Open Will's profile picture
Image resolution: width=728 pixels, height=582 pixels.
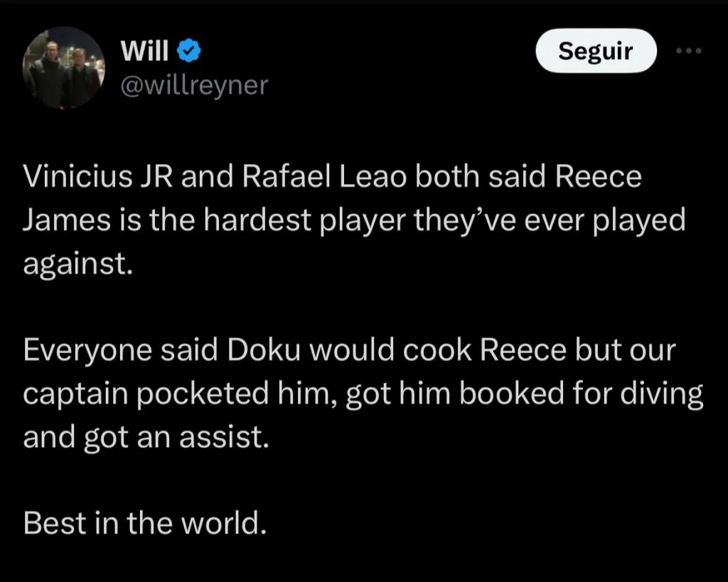tap(63, 68)
